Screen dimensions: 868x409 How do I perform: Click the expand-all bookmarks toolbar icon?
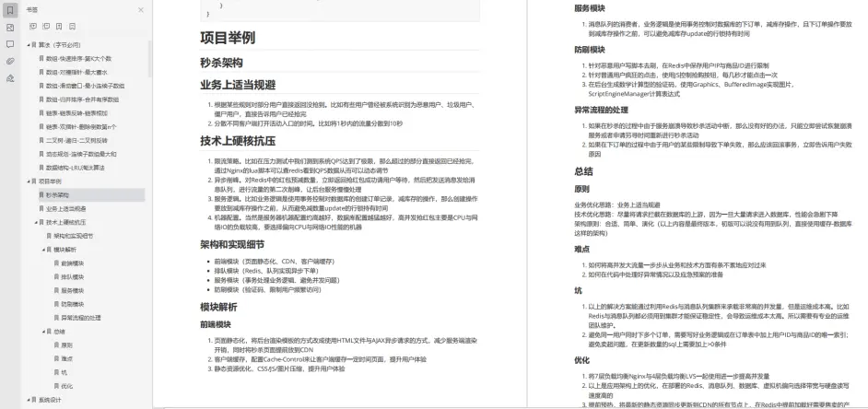32,26
